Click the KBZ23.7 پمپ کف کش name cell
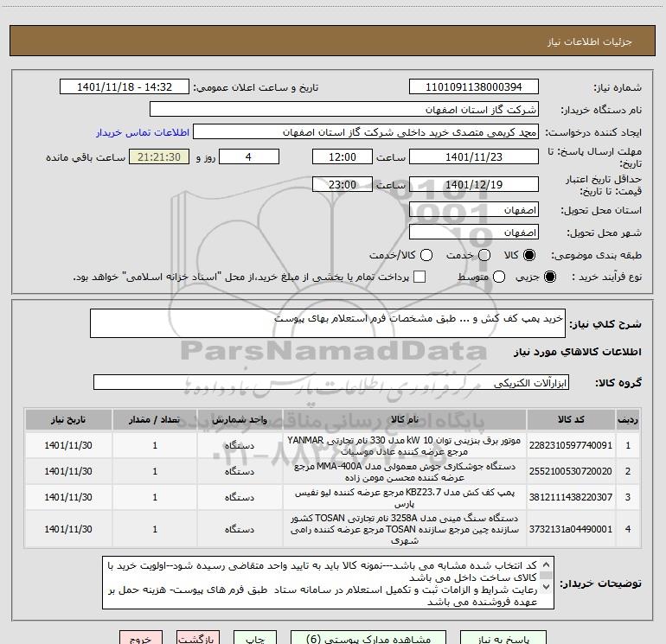This screenshot has width=666, height=644. click(405, 497)
